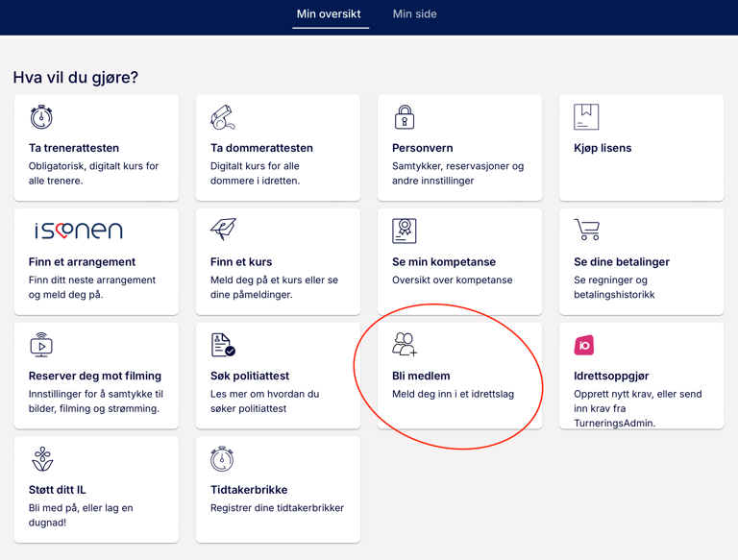
Task: Select the Bli medlem heading
Action: 421,376
